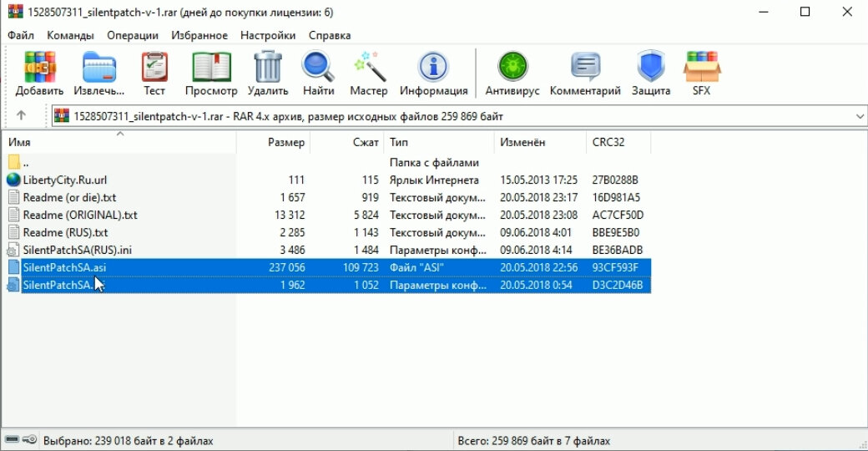
Task: Click the 'Папка с файлами' type cell
Action: [434, 162]
